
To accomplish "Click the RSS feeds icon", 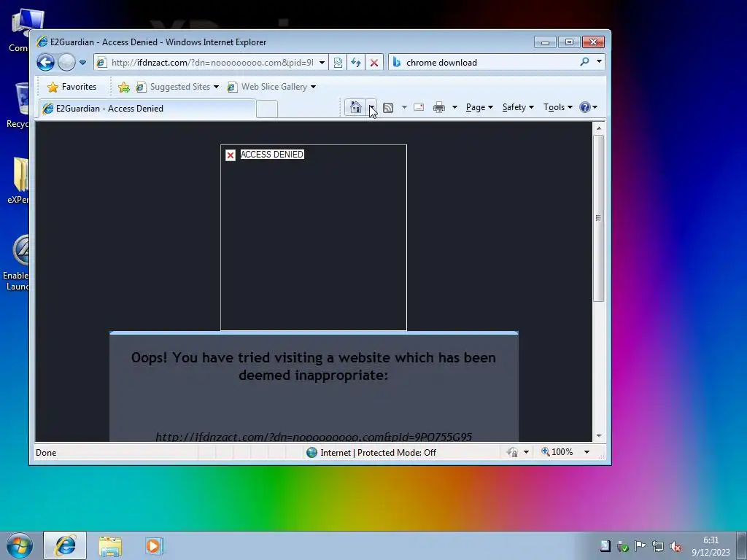I will point(388,108).
